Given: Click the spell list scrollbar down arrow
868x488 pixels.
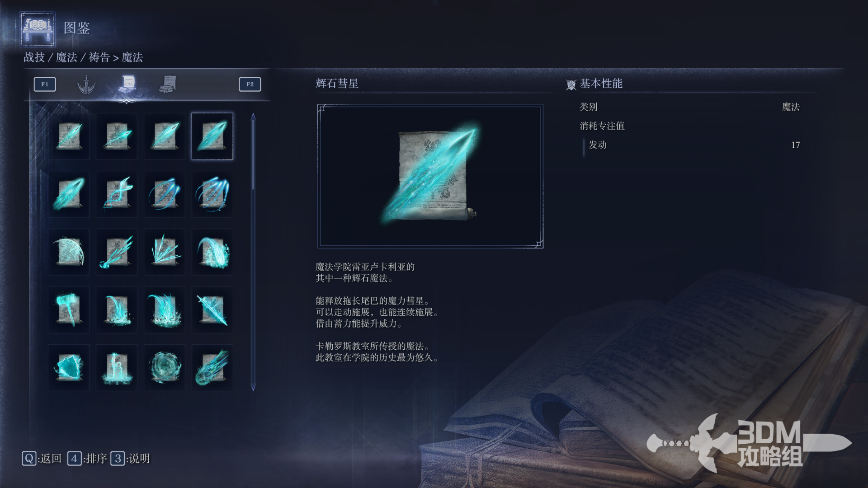Looking at the screenshot, I should (253, 387).
